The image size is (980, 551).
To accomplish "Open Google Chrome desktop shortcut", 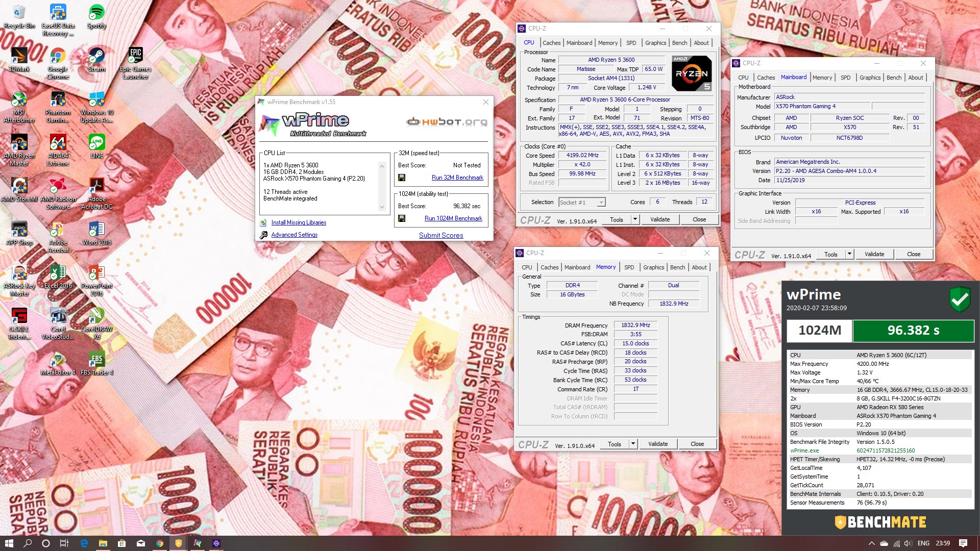I will (58, 64).
